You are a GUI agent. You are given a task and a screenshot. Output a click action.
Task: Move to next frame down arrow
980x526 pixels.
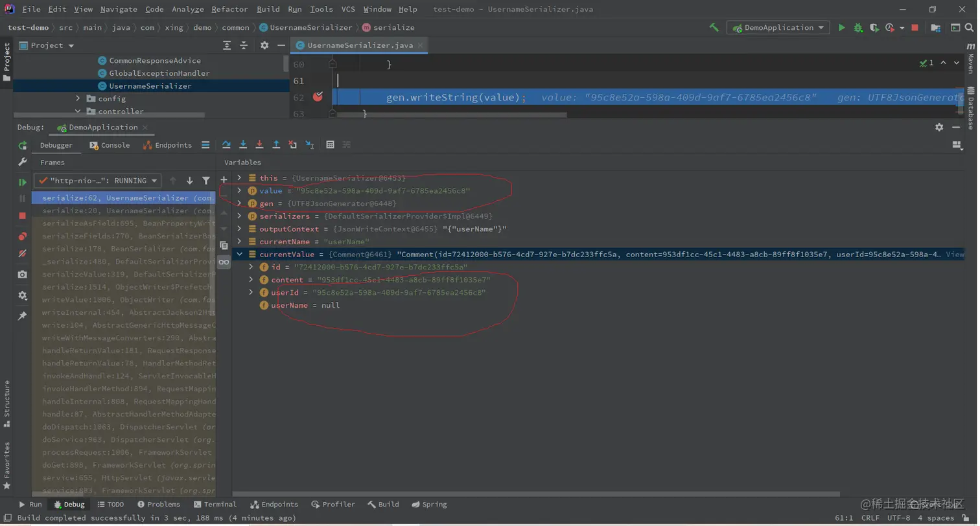click(190, 181)
